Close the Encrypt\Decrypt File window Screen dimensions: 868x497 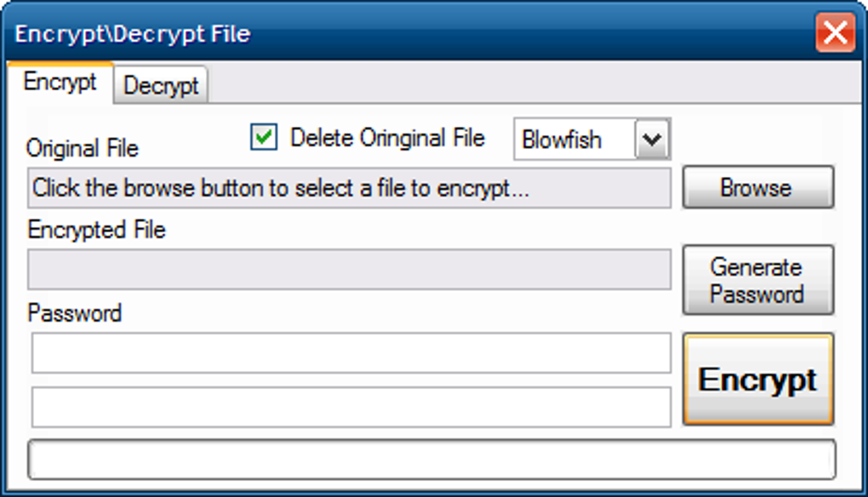point(835,34)
